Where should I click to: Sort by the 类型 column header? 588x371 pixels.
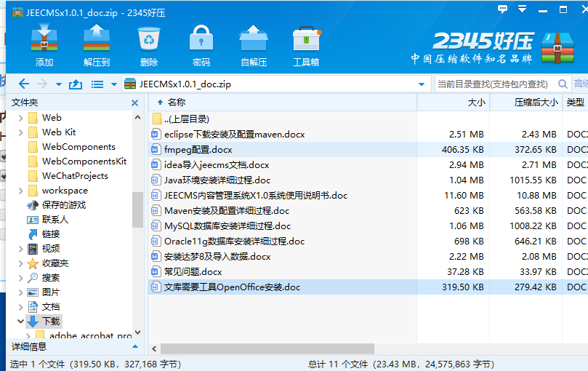[x=575, y=103]
